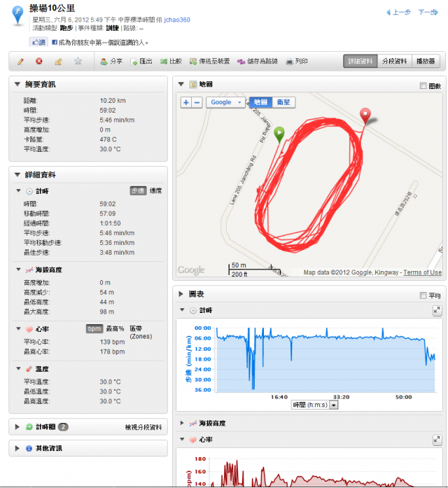Expand the 計時圈 laps panel
448x488 pixels.
click(17, 426)
